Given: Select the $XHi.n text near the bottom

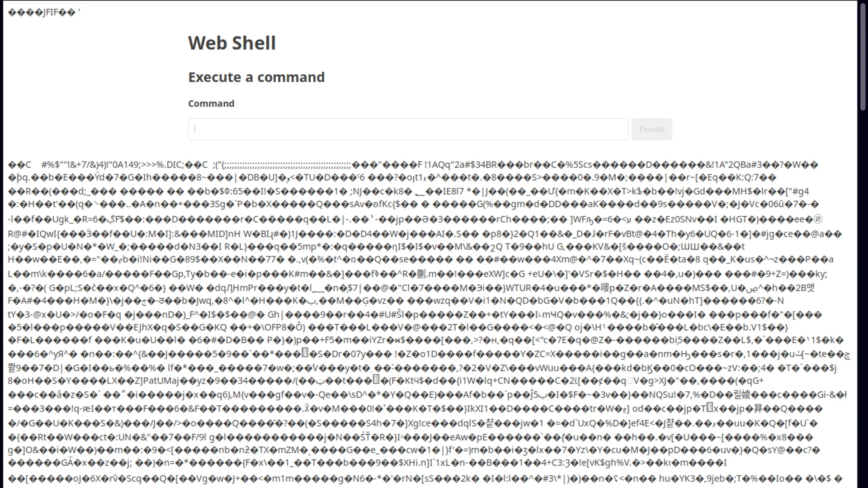Looking at the screenshot, I should pyautogui.click(x=414, y=463).
